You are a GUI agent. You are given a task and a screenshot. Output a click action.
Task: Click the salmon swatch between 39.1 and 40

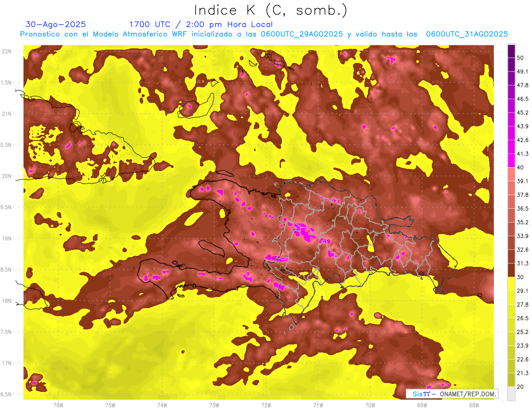pos(511,174)
